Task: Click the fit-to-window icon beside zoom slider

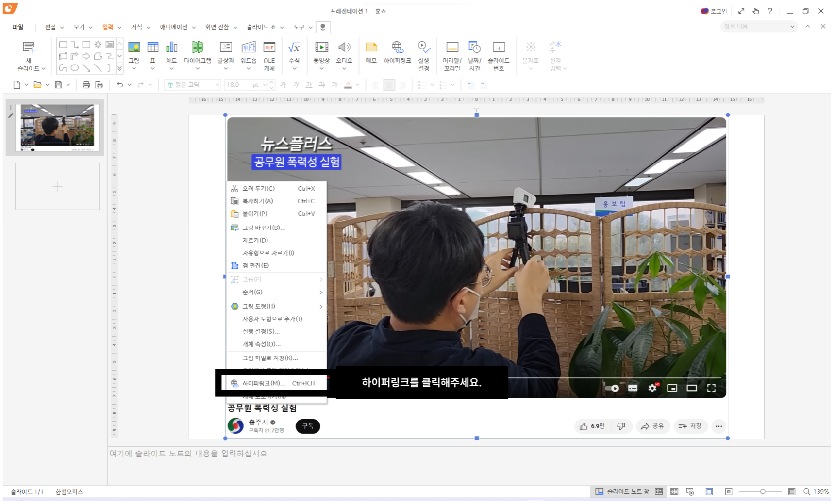Action: [792, 491]
